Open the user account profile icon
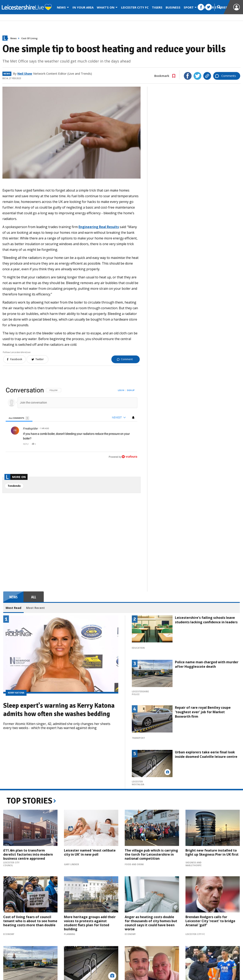 (x=236, y=7)
